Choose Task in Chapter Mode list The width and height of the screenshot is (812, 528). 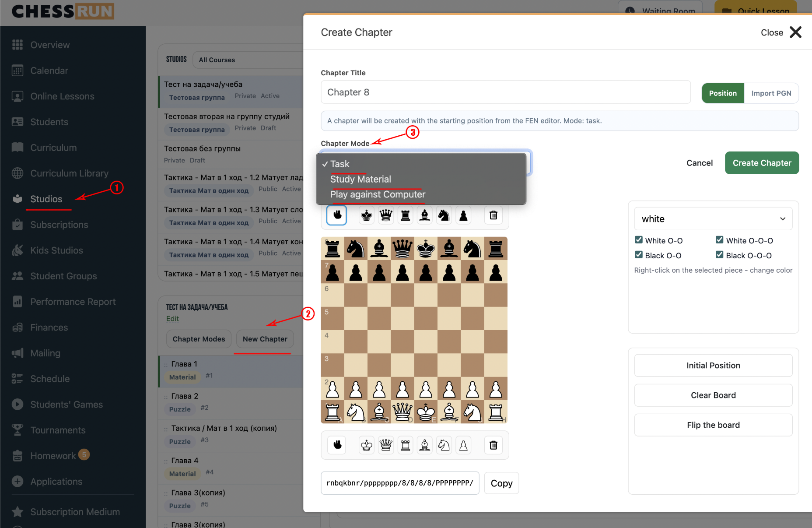(x=421, y=164)
